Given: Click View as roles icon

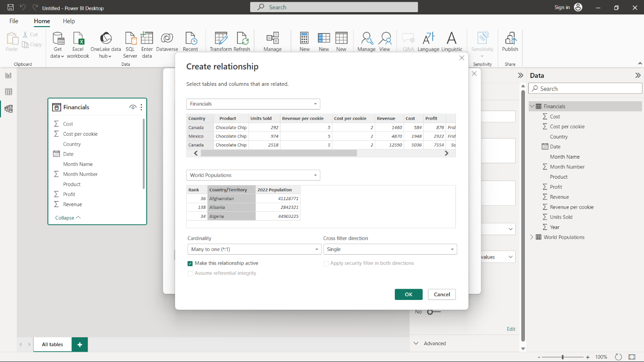Looking at the screenshot, I should click(x=385, y=42).
